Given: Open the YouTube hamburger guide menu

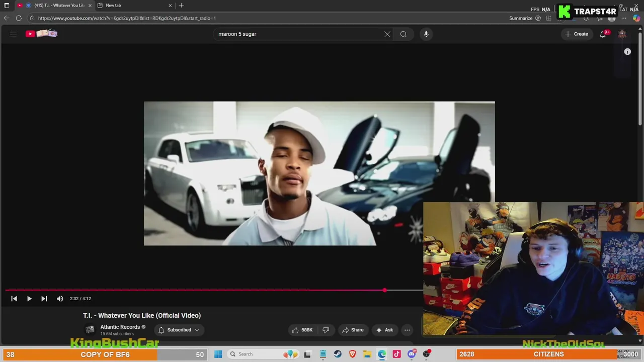Looking at the screenshot, I should tap(14, 34).
